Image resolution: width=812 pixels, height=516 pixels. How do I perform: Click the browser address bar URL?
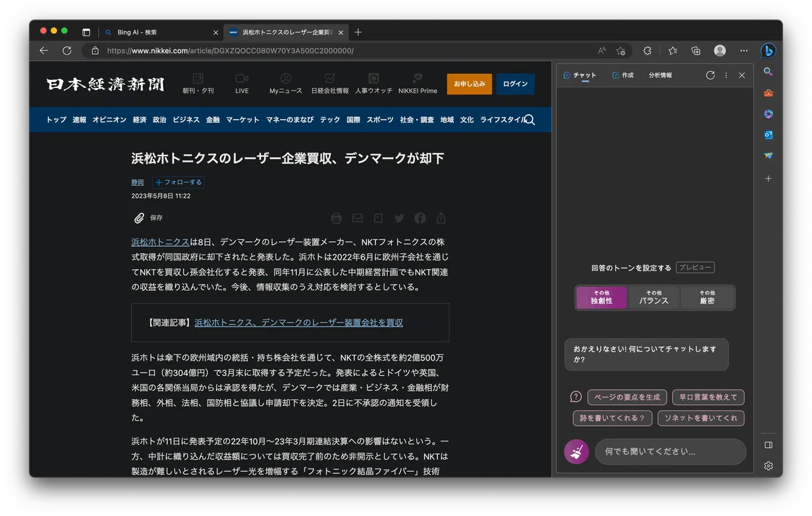(x=230, y=51)
